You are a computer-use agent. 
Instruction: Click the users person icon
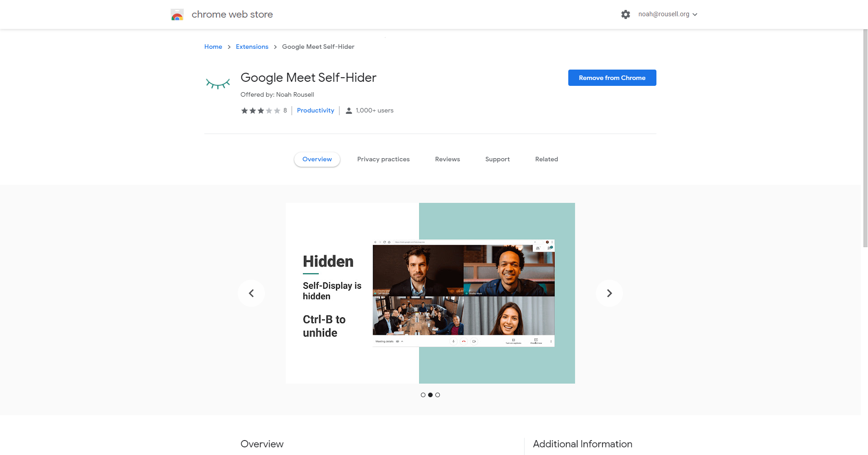pyautogui.click(x=349, y=111)
